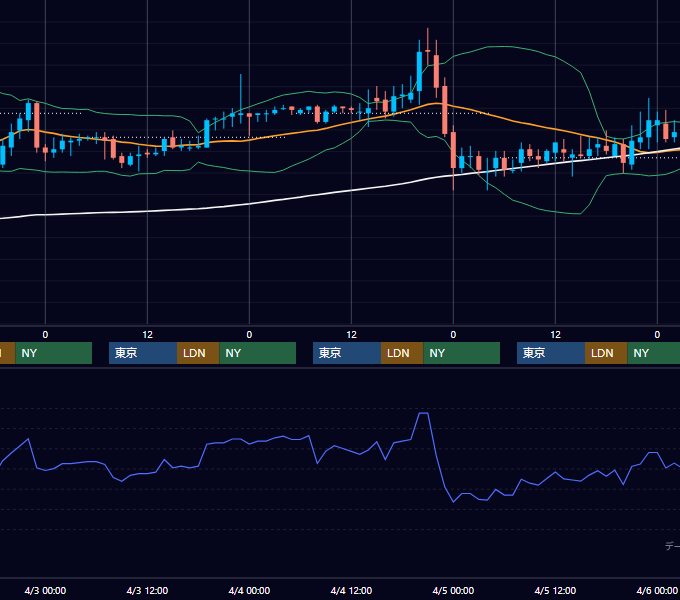The image size is (680, 600).
Task: Click the LDN session block before 4/4 00:00
Action: (198, 353)
